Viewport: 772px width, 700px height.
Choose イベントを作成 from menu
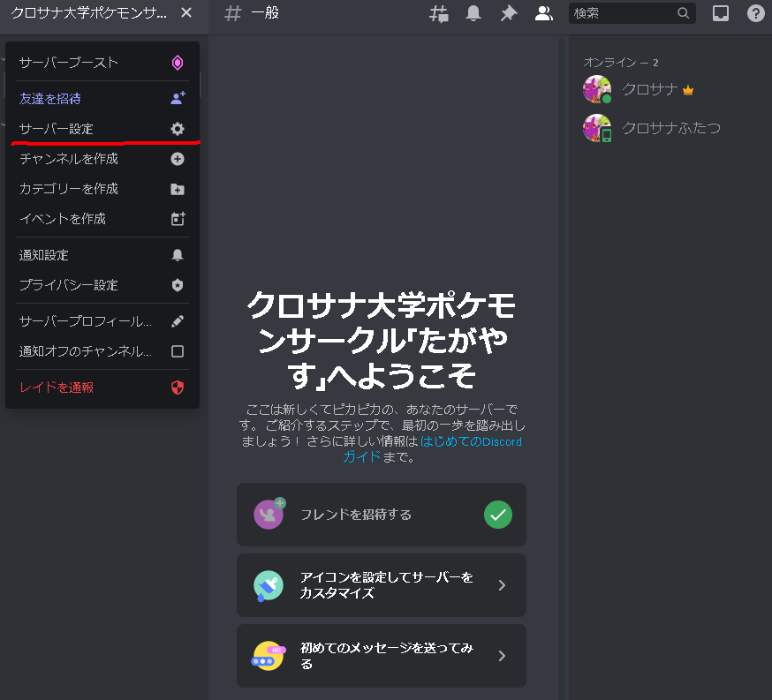102,219
